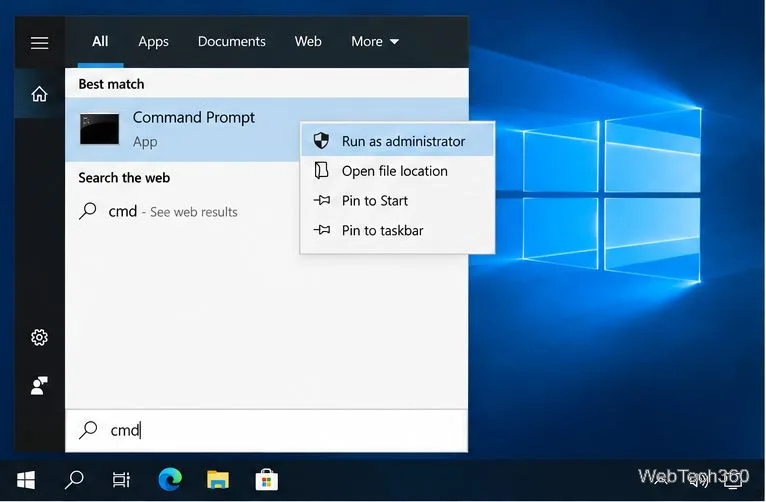The image size is (766, 502).
Task: Click the pin icon beside Pin to Start
Action: point(321,200)
